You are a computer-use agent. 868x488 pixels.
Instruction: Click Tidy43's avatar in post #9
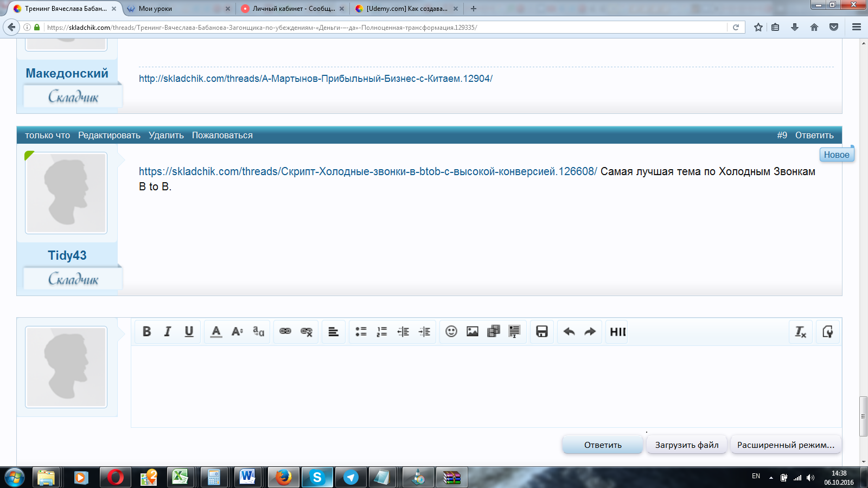click(66, 193)
